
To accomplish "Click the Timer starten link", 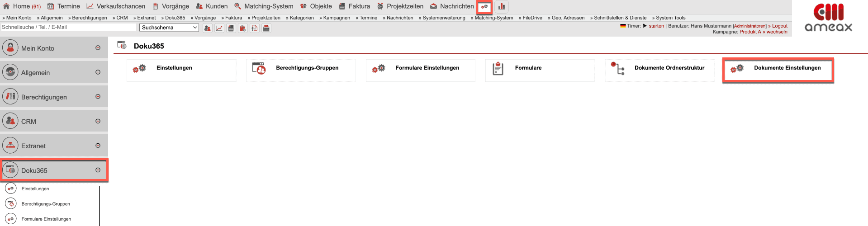I will tap(656, 26).
